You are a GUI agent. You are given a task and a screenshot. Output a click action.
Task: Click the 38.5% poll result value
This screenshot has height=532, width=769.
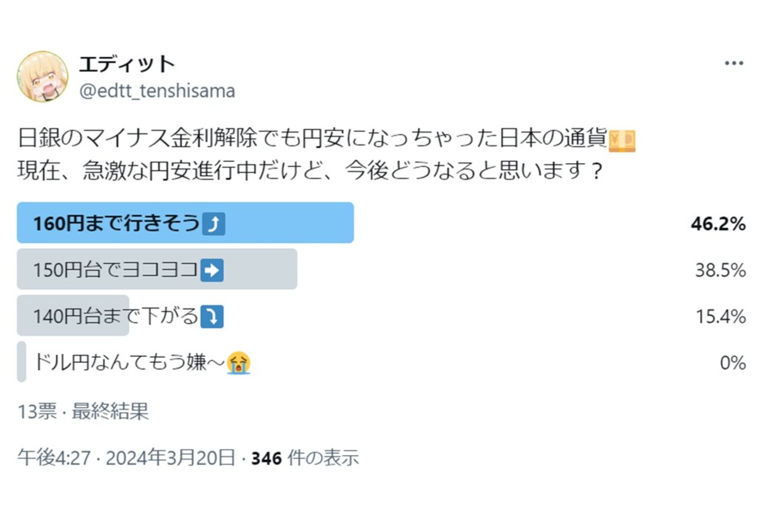[720, 270]
